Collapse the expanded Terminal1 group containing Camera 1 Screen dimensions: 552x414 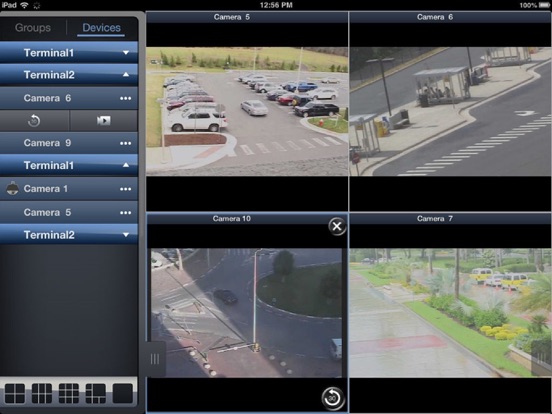(69, 165)
